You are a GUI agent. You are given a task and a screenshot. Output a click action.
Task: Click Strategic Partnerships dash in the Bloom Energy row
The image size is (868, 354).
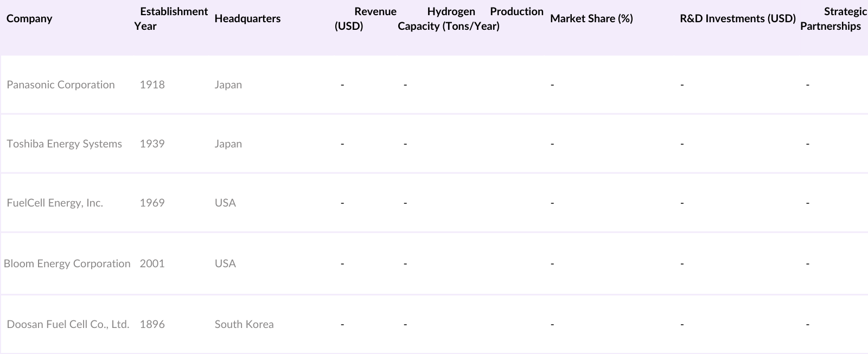tap(808, 263)
